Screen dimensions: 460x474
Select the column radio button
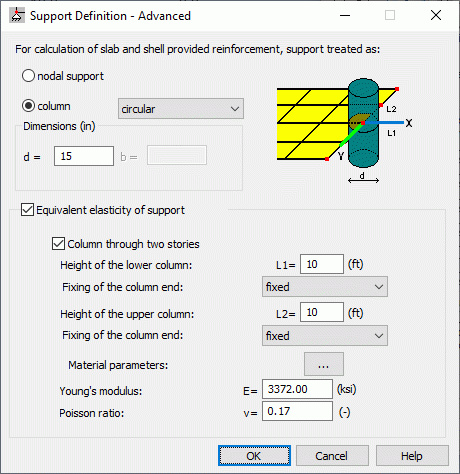click(28, 106)
